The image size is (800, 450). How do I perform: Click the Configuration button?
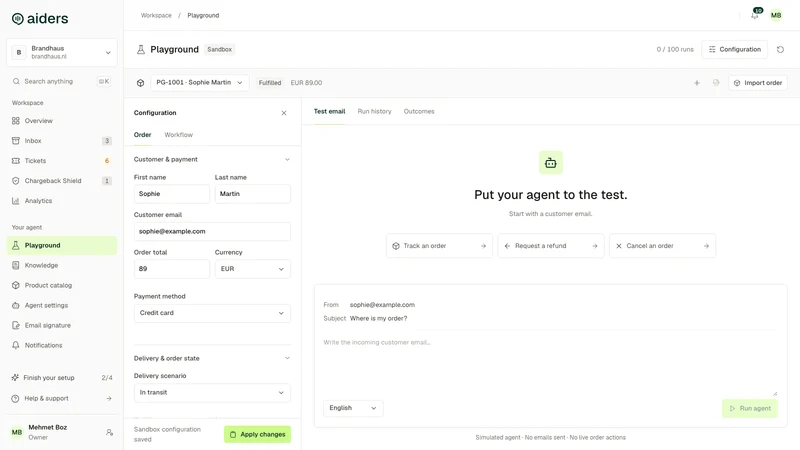tap(735, 49)
